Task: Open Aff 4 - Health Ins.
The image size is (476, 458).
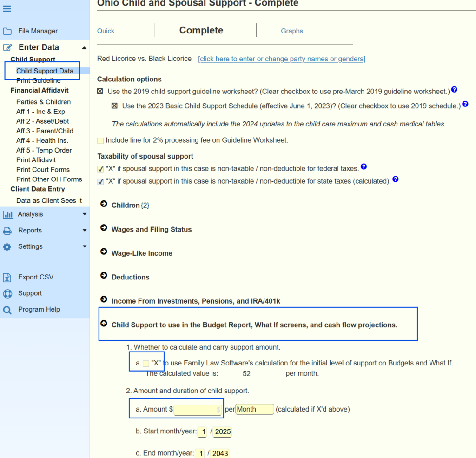Action: (x=42, y=140)
